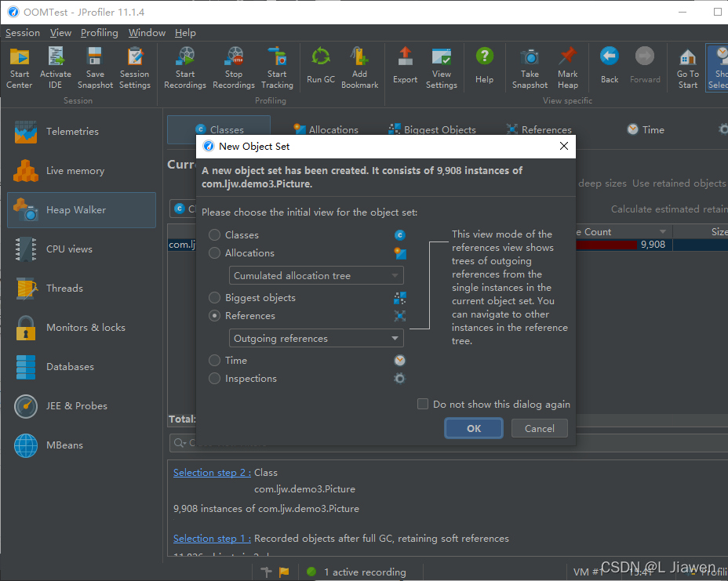The width and height of the screenshot is (728, 581).
Task: Click the pin icon in status bar
Action: [266, 572]
